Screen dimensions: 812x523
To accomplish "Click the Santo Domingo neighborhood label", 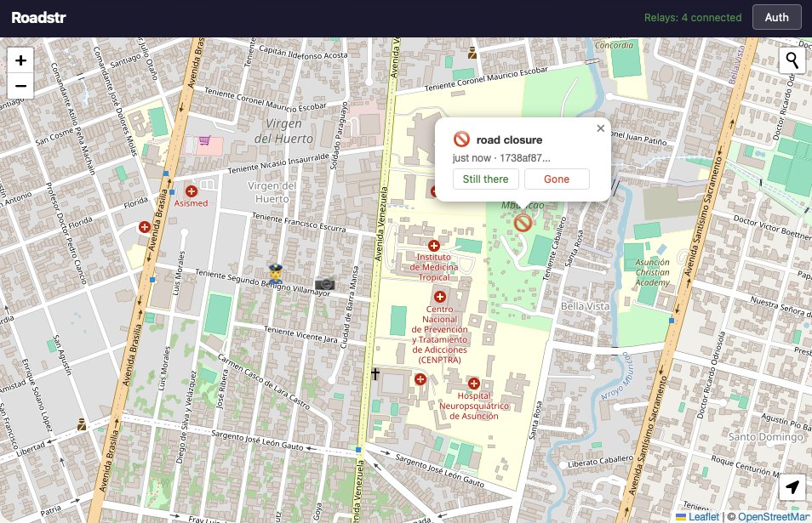I will 766,436.
